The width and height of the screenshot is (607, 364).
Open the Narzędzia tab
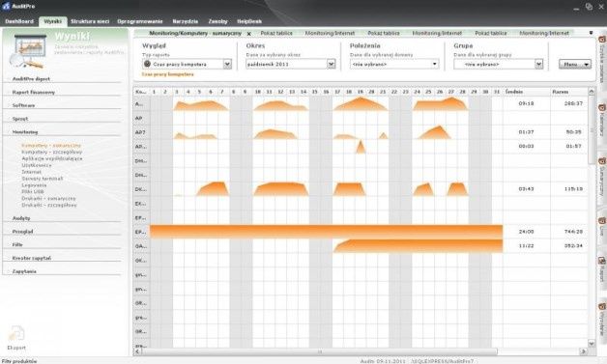coord(185,21)
